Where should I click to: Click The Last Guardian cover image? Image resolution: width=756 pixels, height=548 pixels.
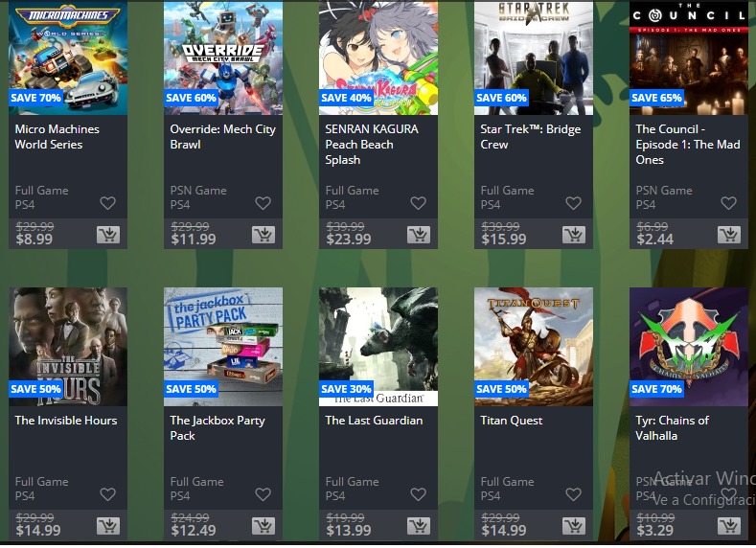coord(378,347)
